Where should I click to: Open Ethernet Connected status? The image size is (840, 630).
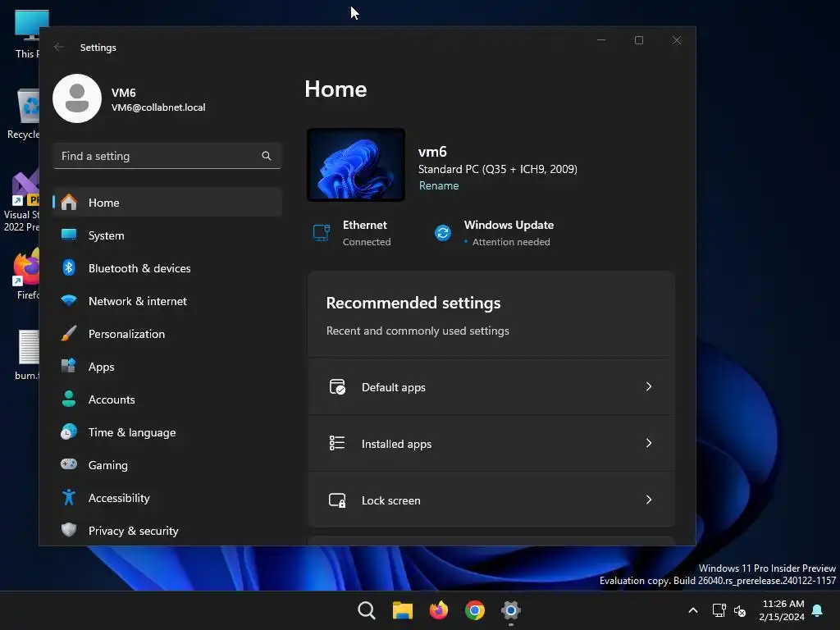pos(352,233)
